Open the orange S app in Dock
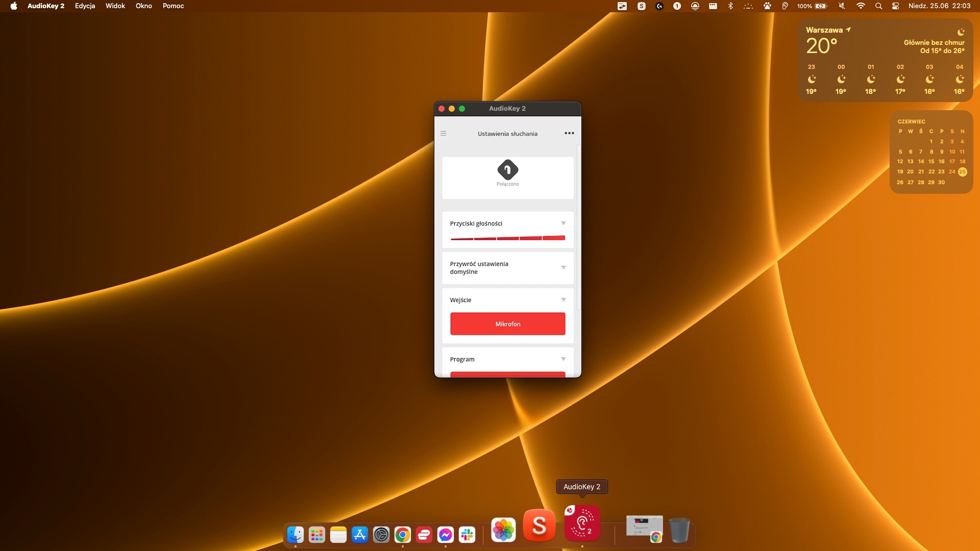Image resolution: width=980 pixels, height=551 pixels. [539, 525]
